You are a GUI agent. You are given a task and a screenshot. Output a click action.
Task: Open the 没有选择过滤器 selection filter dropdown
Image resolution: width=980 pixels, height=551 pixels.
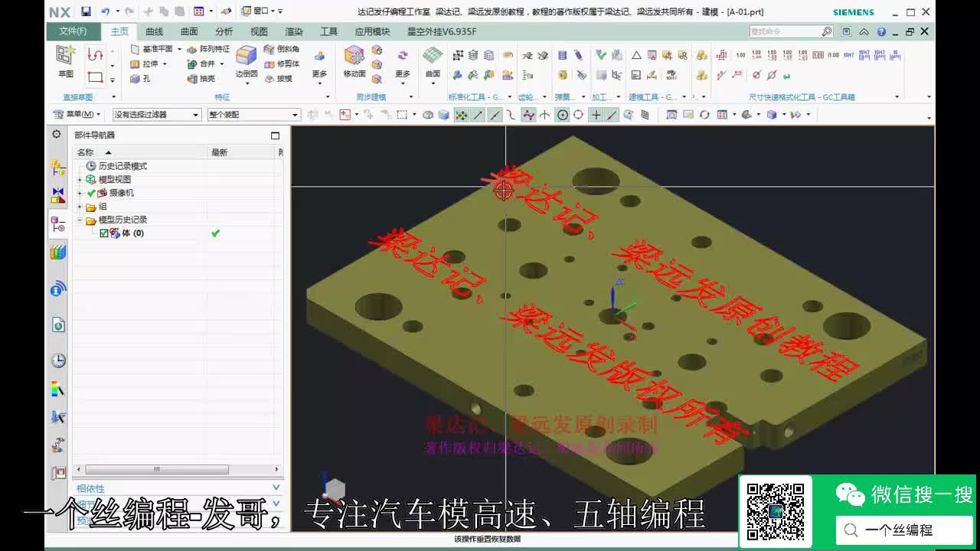156,115
